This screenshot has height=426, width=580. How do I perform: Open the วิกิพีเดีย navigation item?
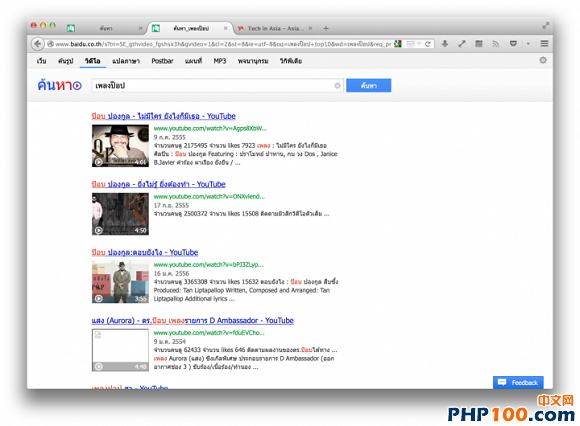pyautogui.click(x=291, y=61)
